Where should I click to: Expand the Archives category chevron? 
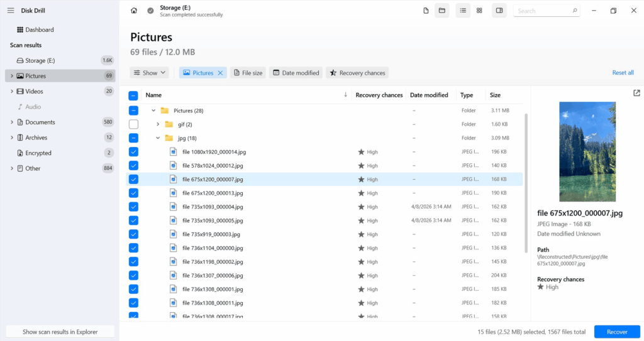[x=11, y=138]
